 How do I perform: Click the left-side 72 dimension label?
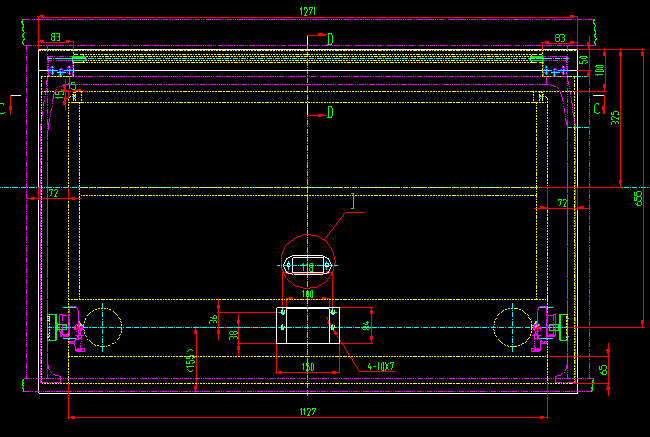click(x=52, y=191)
